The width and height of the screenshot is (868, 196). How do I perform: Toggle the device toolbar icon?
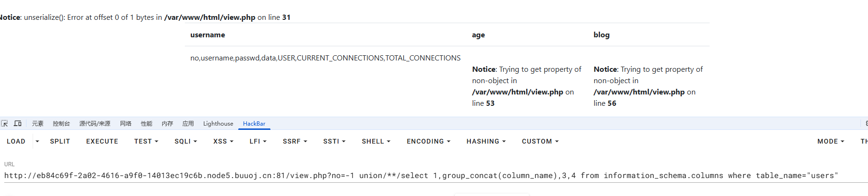[17, 123]
